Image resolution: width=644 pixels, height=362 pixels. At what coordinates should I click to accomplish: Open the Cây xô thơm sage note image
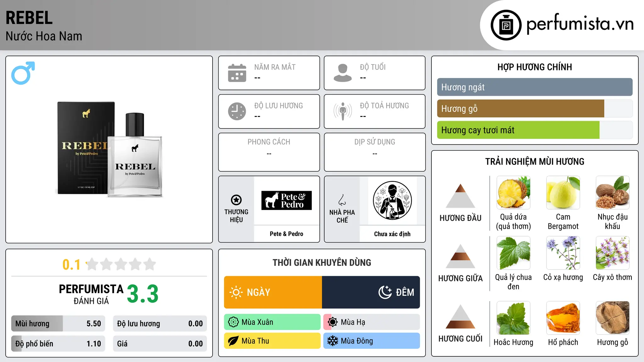click(613, 253)
